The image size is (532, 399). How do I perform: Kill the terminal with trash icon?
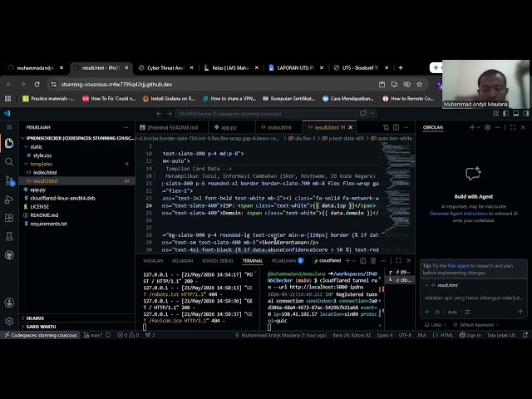click(373, 260)
